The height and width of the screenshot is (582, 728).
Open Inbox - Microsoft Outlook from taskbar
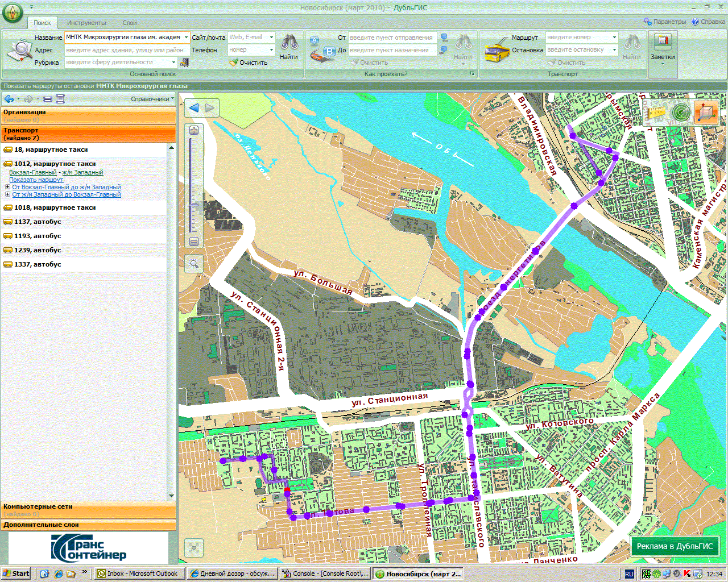(x=138, y=573)
